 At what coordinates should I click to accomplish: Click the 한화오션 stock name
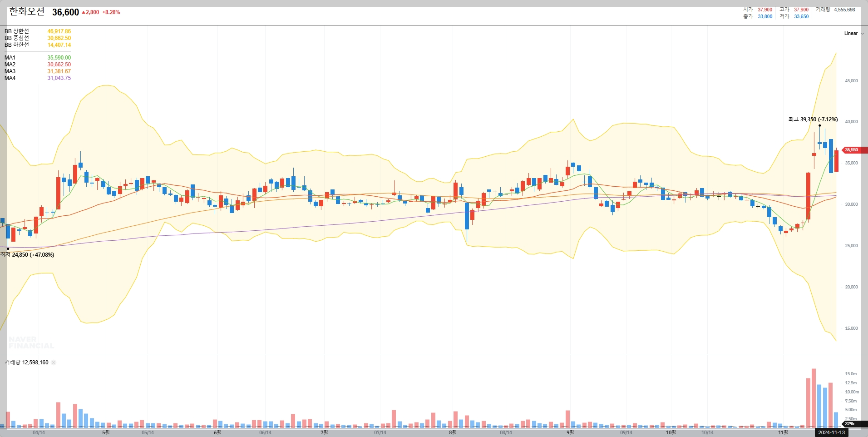point(27,12)
